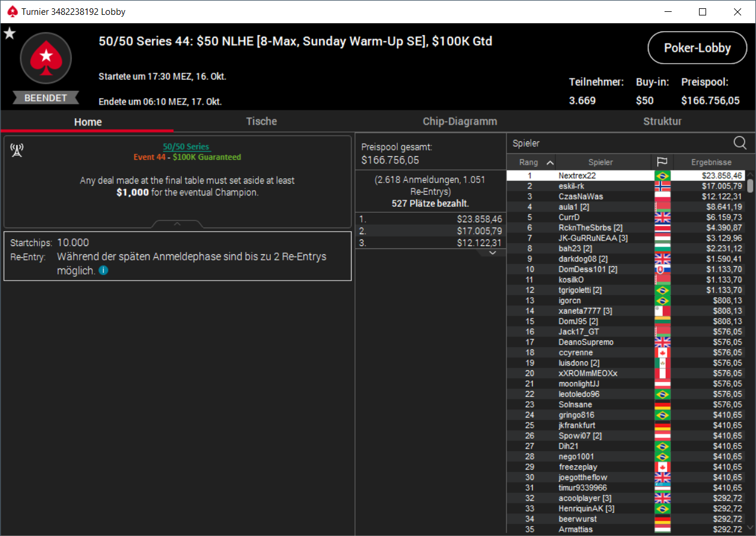Click the Re-Entry info icon
The height and width of the screenshot is (536, 756).
pyautogui.click(x=103, y=270)
